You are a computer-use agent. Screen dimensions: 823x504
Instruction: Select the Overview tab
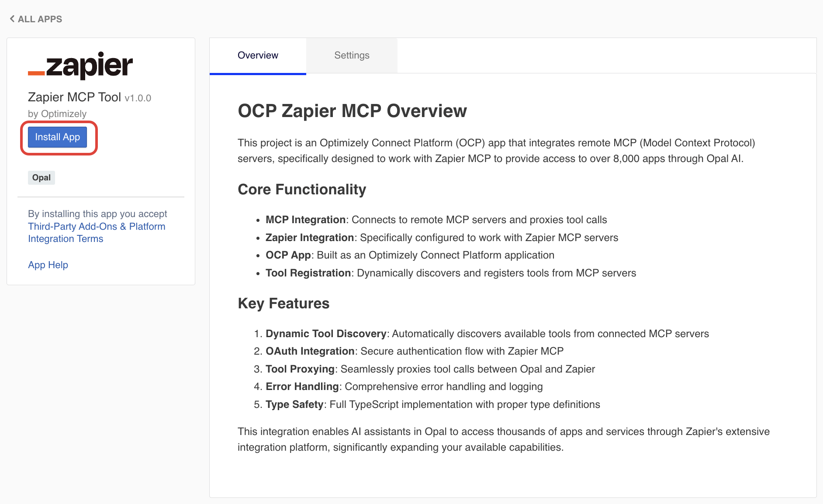[x=258, y=55]
